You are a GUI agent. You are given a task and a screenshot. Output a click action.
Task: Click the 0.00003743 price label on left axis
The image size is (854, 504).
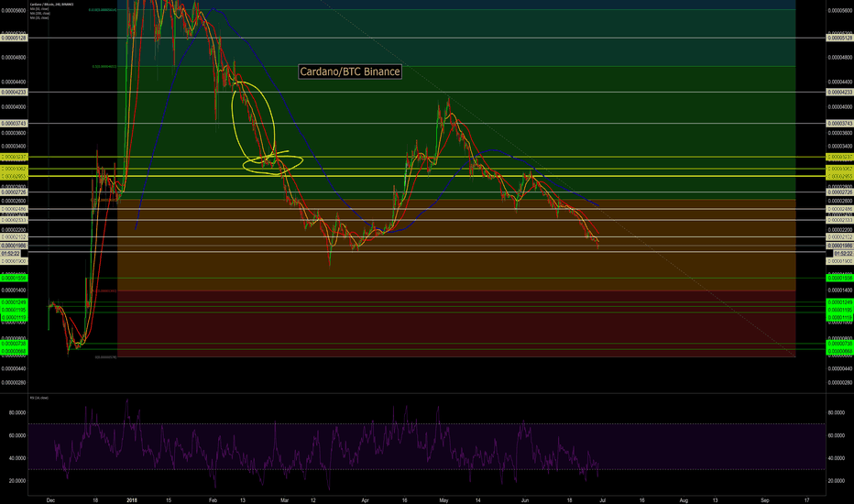pyautogui.click(x=14, y=124)
